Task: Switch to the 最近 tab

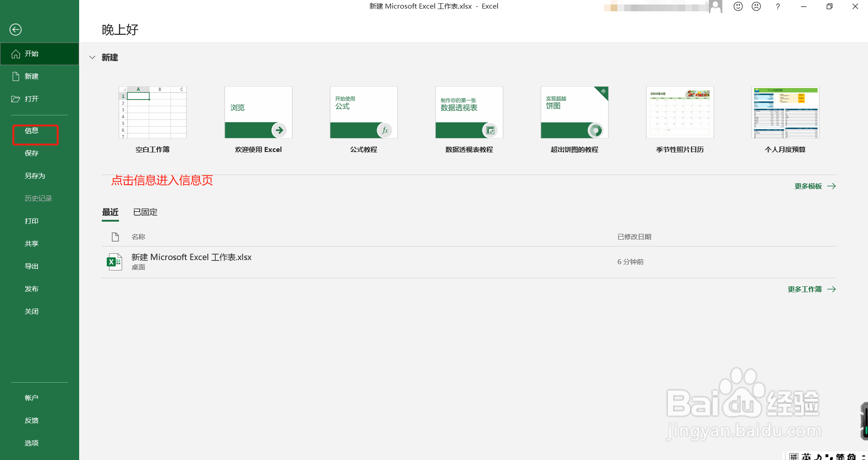Action: (110, 212)
